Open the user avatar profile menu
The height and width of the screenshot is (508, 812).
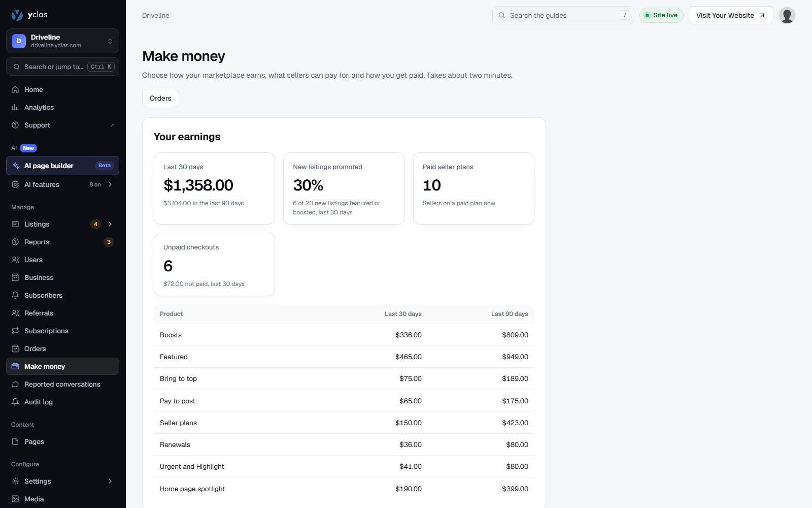(787, 15)
